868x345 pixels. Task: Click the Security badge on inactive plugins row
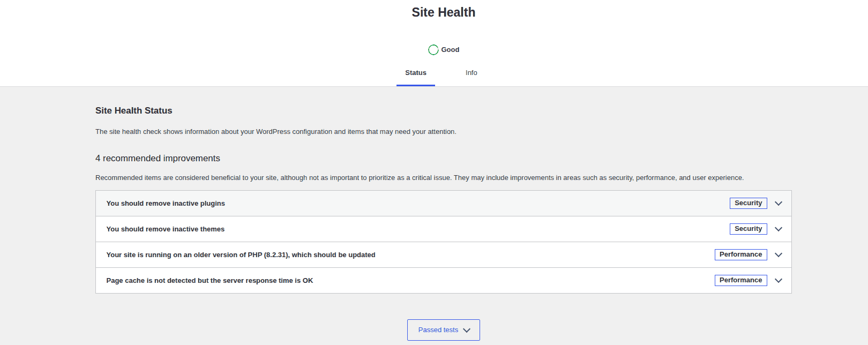[x=749, y=203]
